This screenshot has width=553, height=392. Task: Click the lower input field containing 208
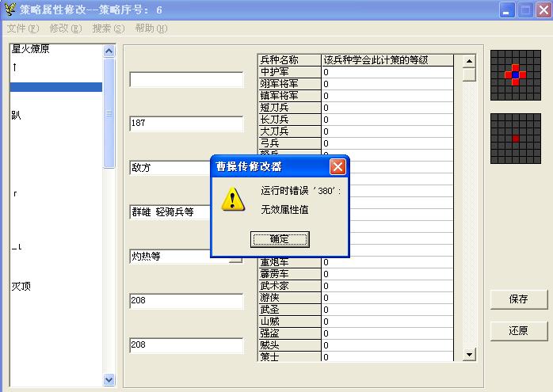pos(186,345)
